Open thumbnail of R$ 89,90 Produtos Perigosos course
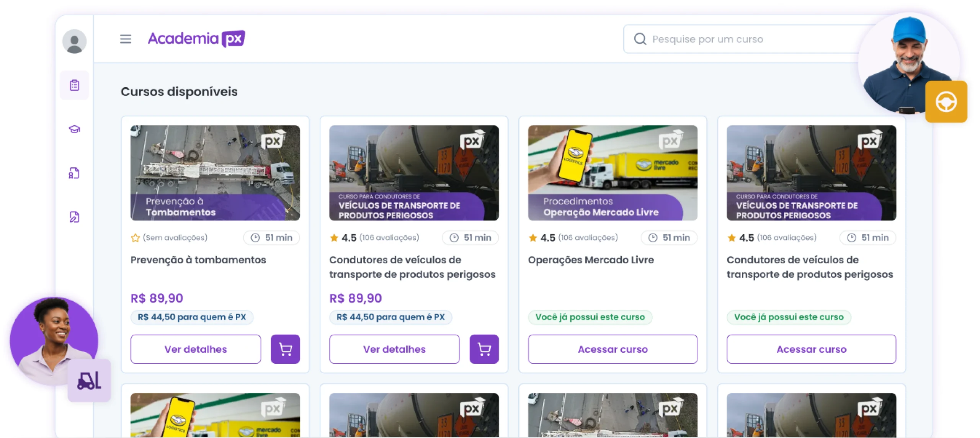The image size is (980, 438). tap(414, 173)
